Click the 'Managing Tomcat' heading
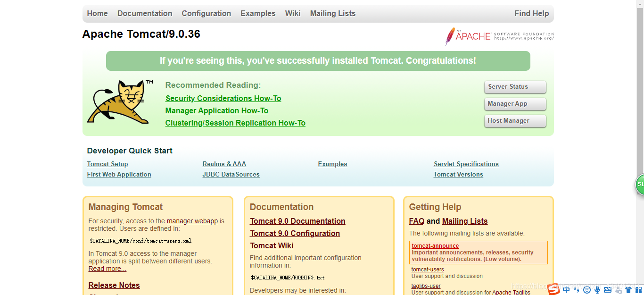644x295 pixels. pyautogui.click(x=125, y=207)
